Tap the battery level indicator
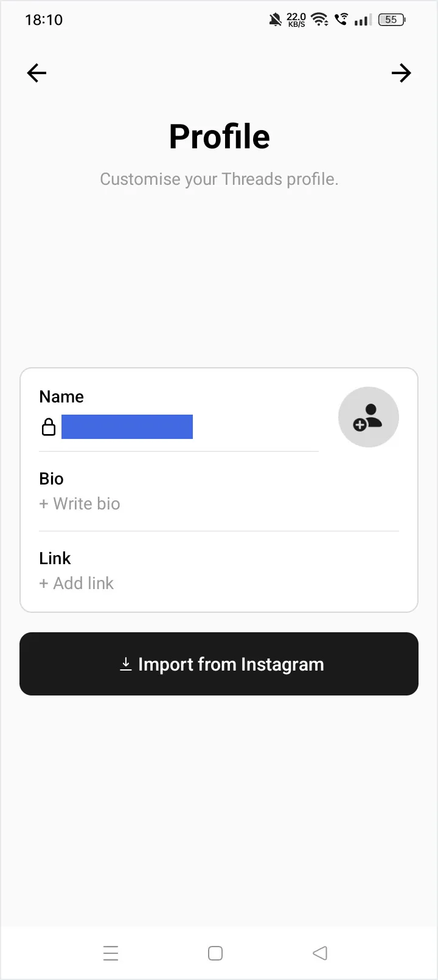Viewport: 438px width, 980px height. 392,20
